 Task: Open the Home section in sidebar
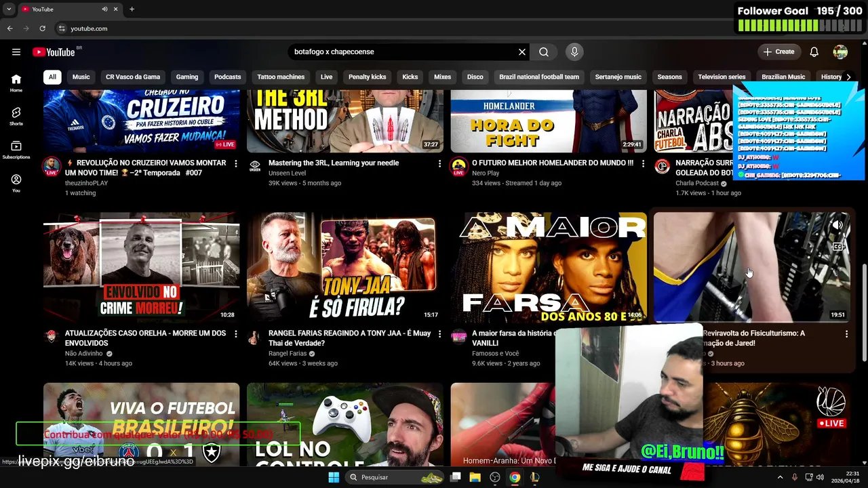(x=16, y=83)
